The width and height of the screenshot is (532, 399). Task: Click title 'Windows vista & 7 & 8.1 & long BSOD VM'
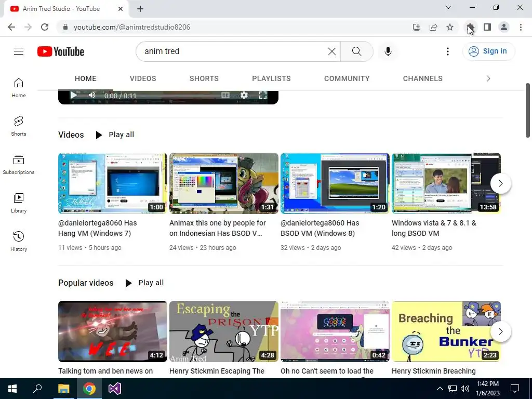coord(434,228)
